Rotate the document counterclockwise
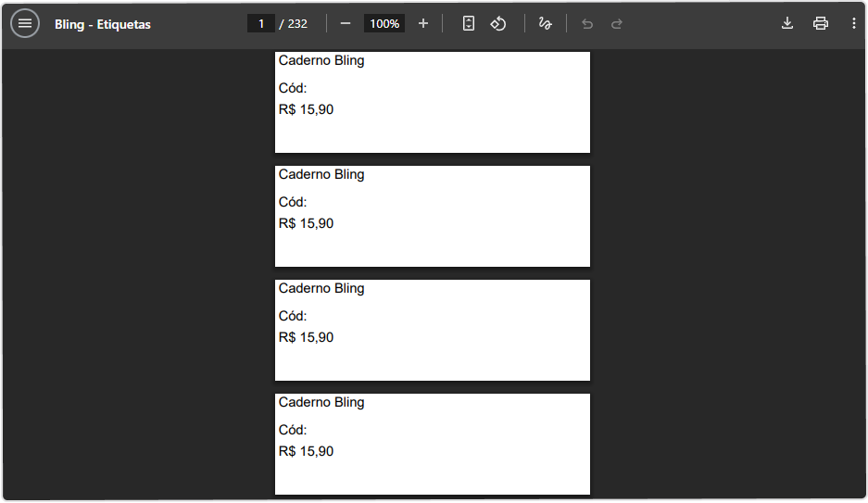 pyautogui.click(x=498, y=24)
